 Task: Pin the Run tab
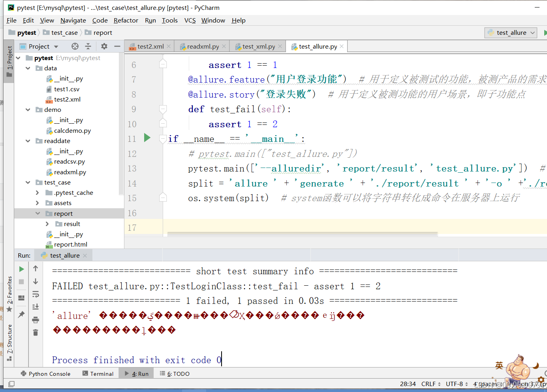22,315
